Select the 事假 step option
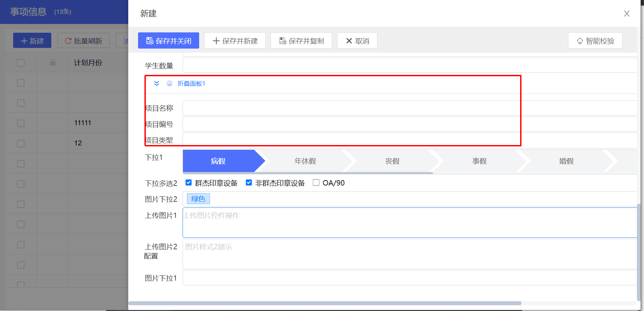This screenshot has width=644, height=311. (479, 161)
